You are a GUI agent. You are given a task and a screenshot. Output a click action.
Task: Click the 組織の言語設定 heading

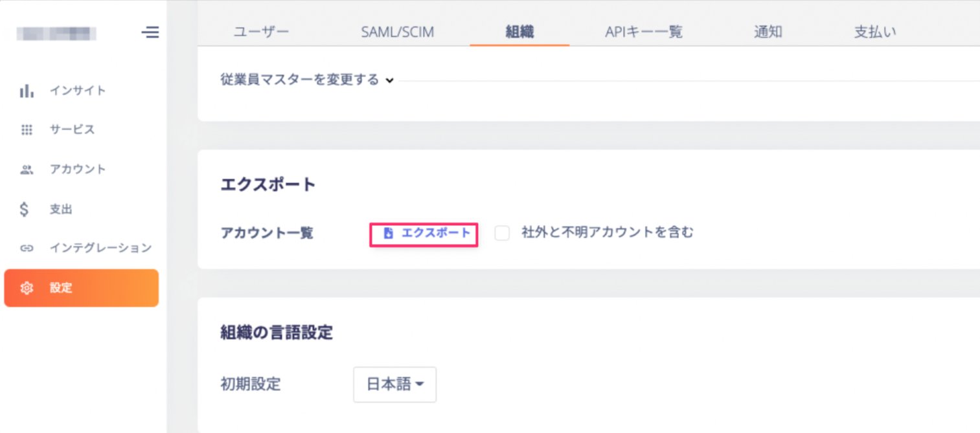(277, 333)
